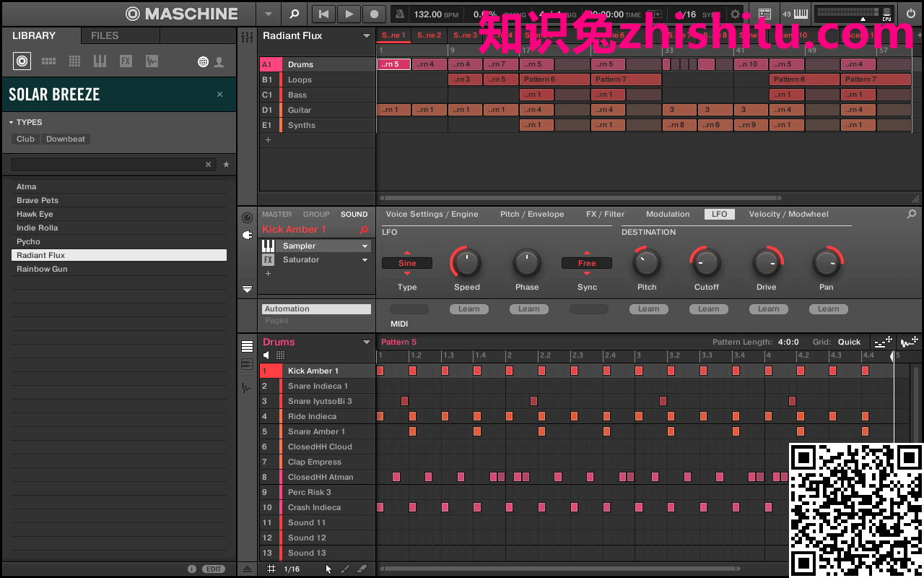
Task: Open the control area search magnifier
Action: (912, 214)
